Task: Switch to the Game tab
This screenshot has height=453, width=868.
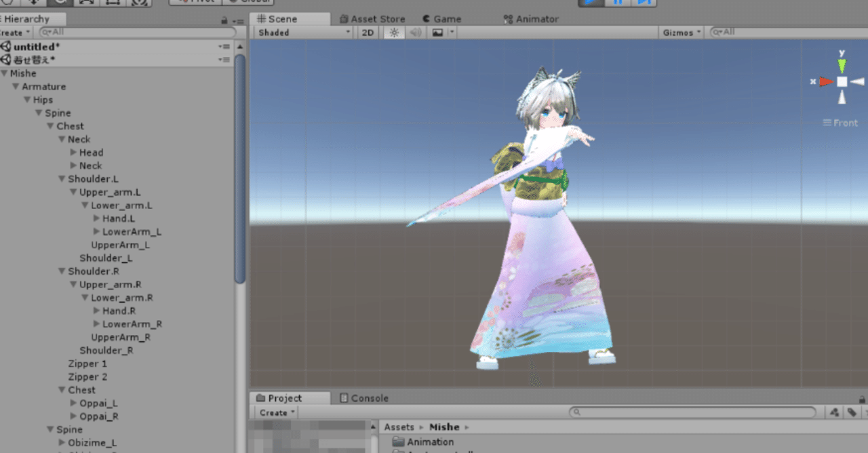Action: point(446,18)
